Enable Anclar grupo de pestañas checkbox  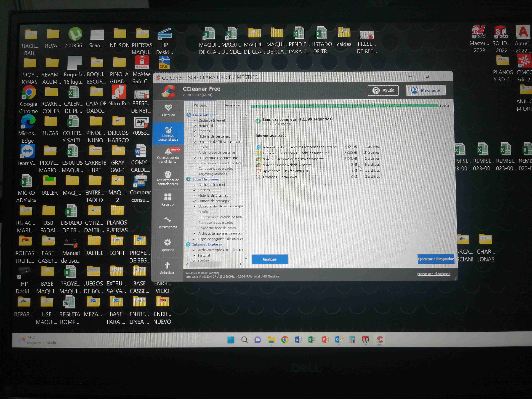[x=195, y=152]
